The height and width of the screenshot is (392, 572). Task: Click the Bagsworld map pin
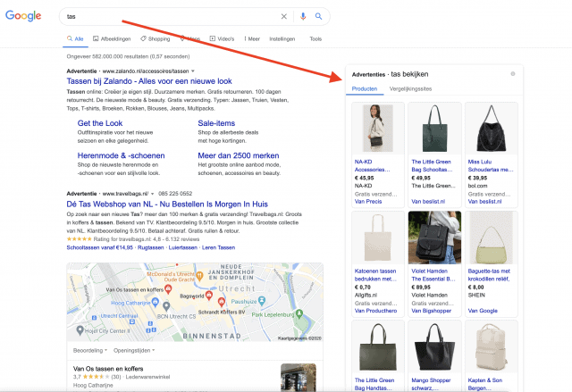click(209, 295)
